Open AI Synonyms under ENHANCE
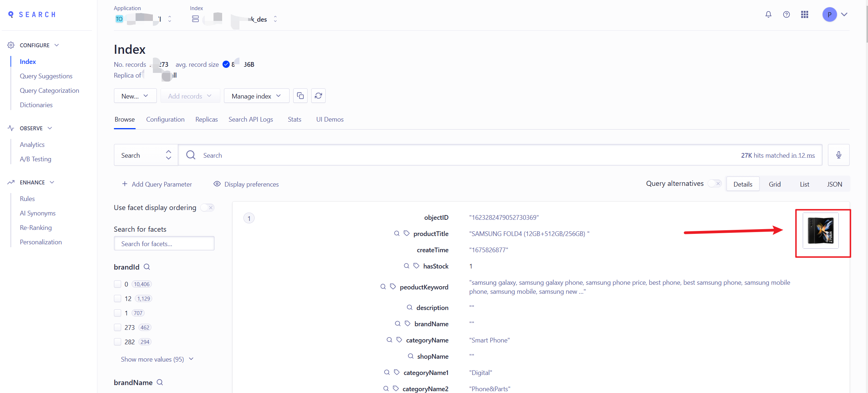Image resolution: width=868 pixels, height=393 pixels. (x=38, y=213)
